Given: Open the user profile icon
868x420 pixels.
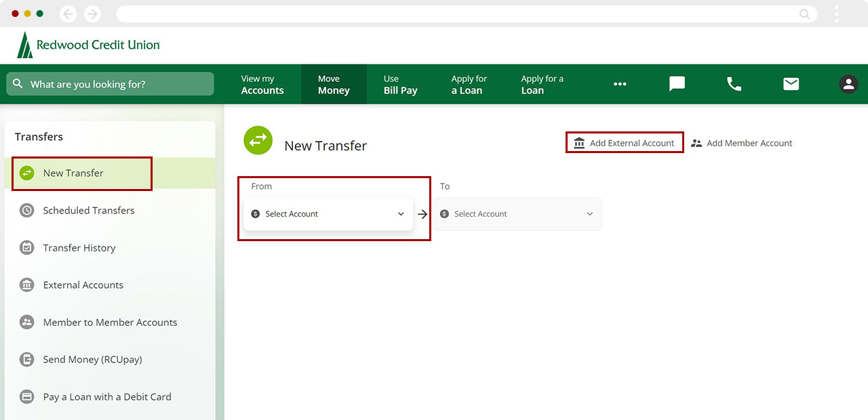Looking at the screenshot, I should [x=848, y=84].
